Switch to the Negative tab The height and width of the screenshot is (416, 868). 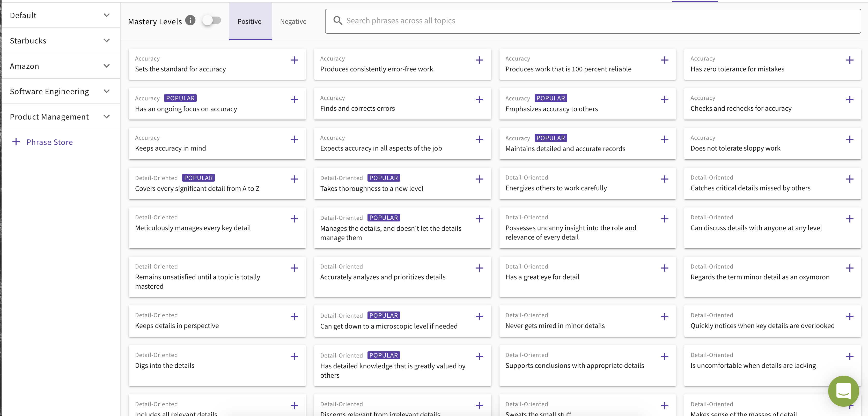tap(293, 21)
